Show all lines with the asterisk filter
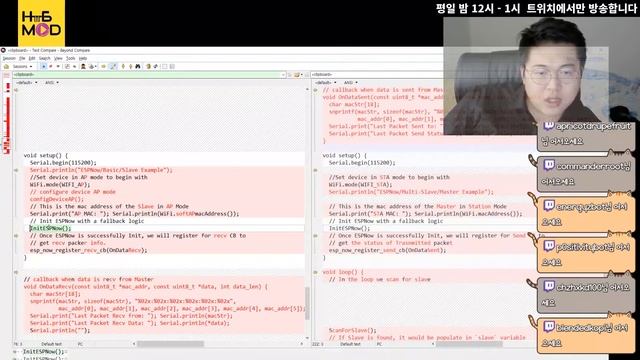640x360 pixels. coord(44,66)
